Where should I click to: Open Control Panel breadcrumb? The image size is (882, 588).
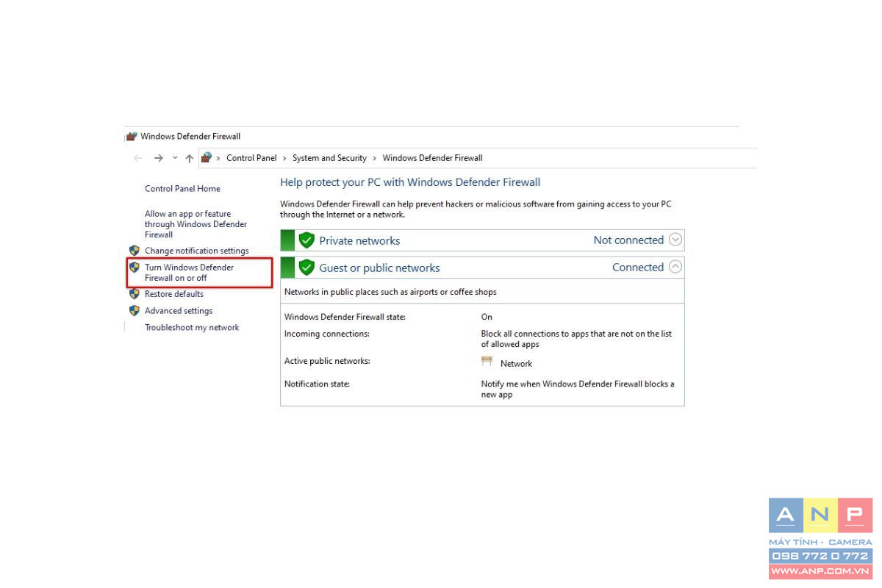point(251,158)
